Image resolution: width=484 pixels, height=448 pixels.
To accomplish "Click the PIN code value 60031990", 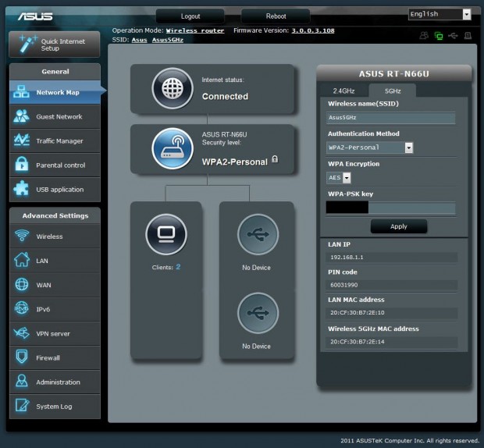I will [x=343, y=285].
